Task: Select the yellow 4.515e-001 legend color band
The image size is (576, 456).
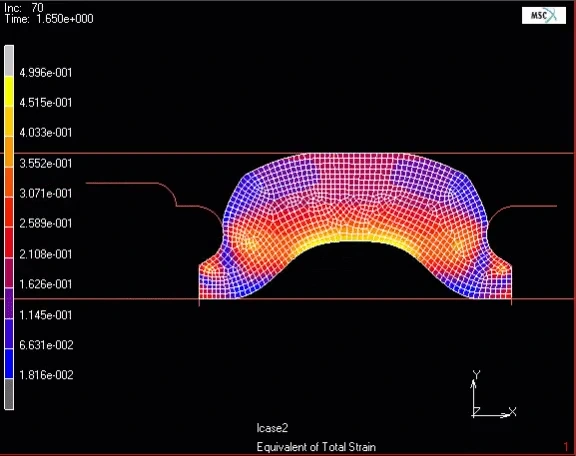Action: (9, 91)
